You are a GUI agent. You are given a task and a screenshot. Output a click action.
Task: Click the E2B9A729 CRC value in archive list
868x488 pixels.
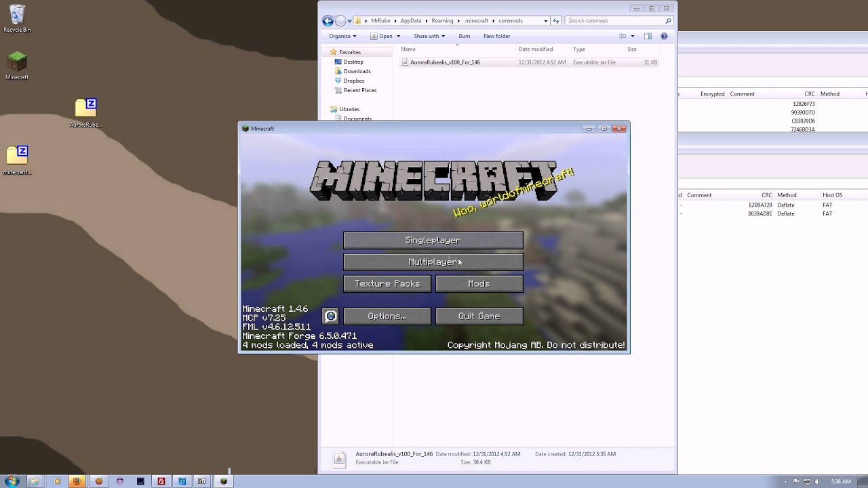click(x=760, y=205)
